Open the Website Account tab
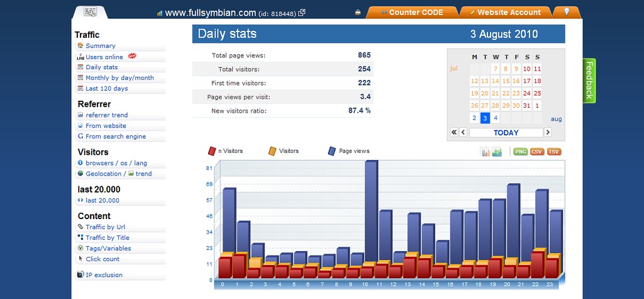The height and width of the screenshot is (299, 644). point(505,13)
